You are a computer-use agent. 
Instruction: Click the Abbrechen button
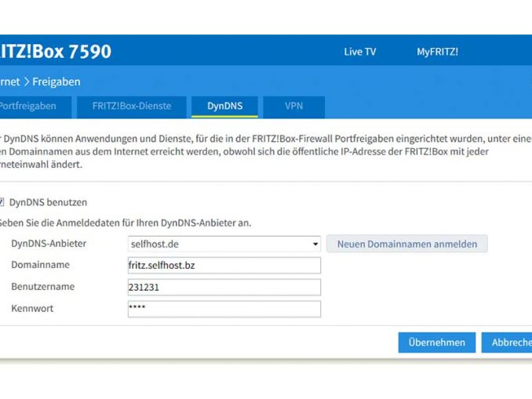click(507, 343)
